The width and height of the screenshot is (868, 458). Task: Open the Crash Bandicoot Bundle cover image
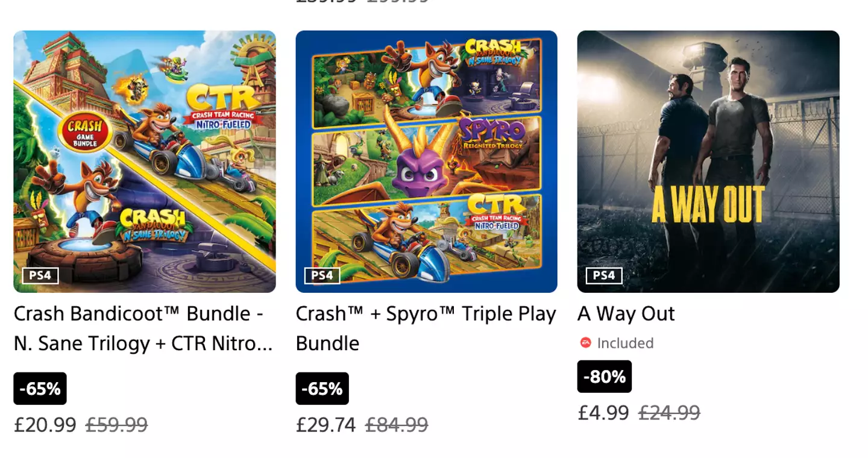(x=145, y=162)
